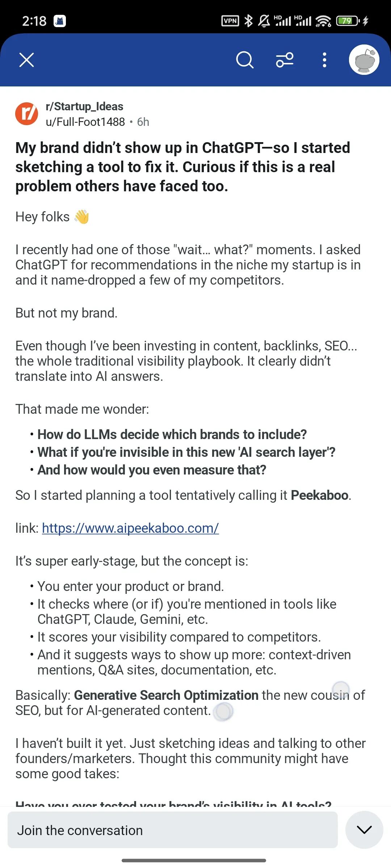Tap the cat app notification icon

(60, 21)
